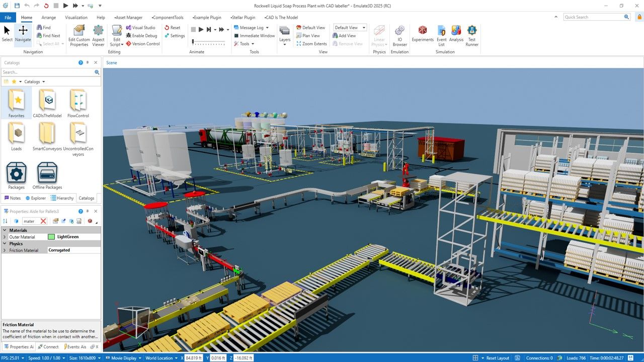
Task: Open the Experiments simulation tool
Action: (423, 35)
